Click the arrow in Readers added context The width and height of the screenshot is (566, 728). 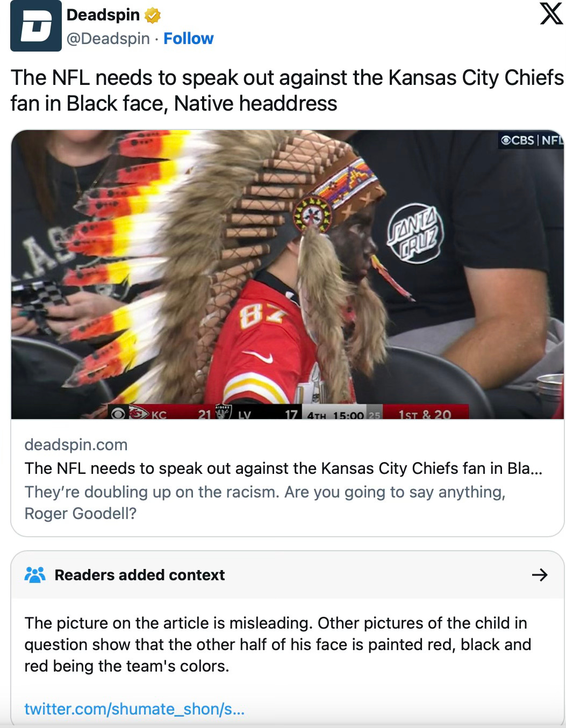539,575
